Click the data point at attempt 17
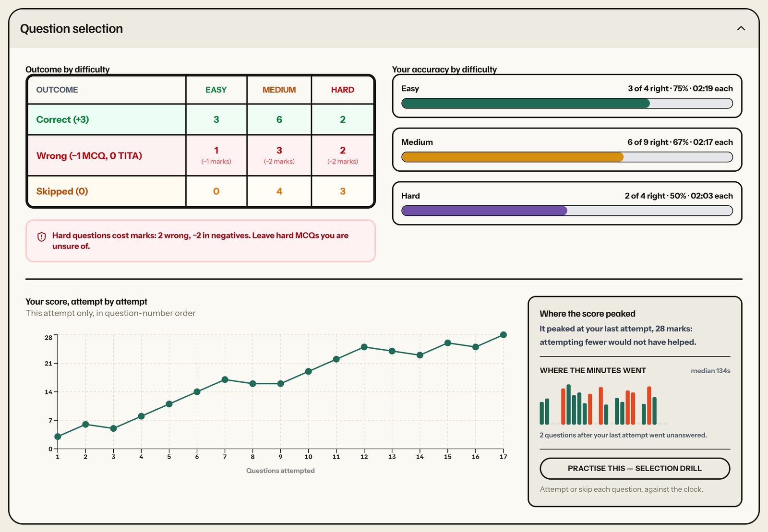Viewport: 768px width, 532px height. pos(503,335)
